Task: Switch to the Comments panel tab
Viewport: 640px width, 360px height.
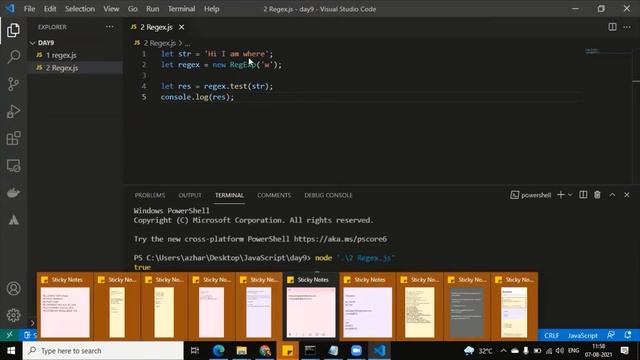Action: pyautogui.click(x=274, y=195)
